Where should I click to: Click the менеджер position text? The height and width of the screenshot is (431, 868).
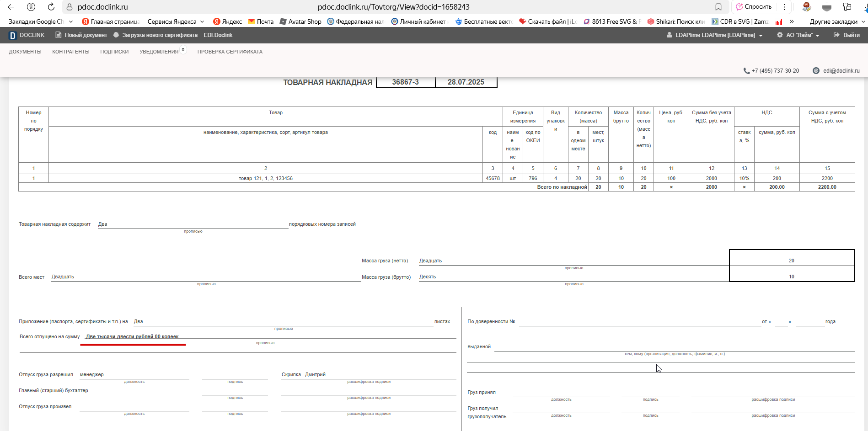coord(92,374)
